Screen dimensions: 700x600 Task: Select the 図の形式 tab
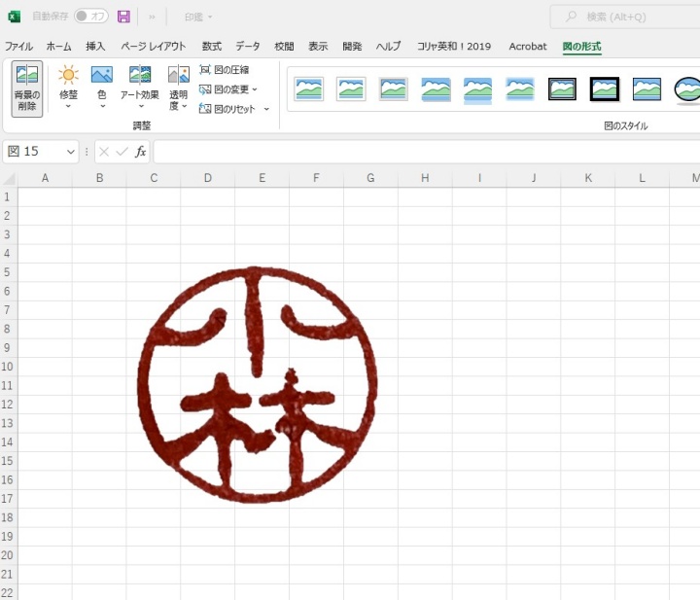pyautogui.click(x=581, y=47)
